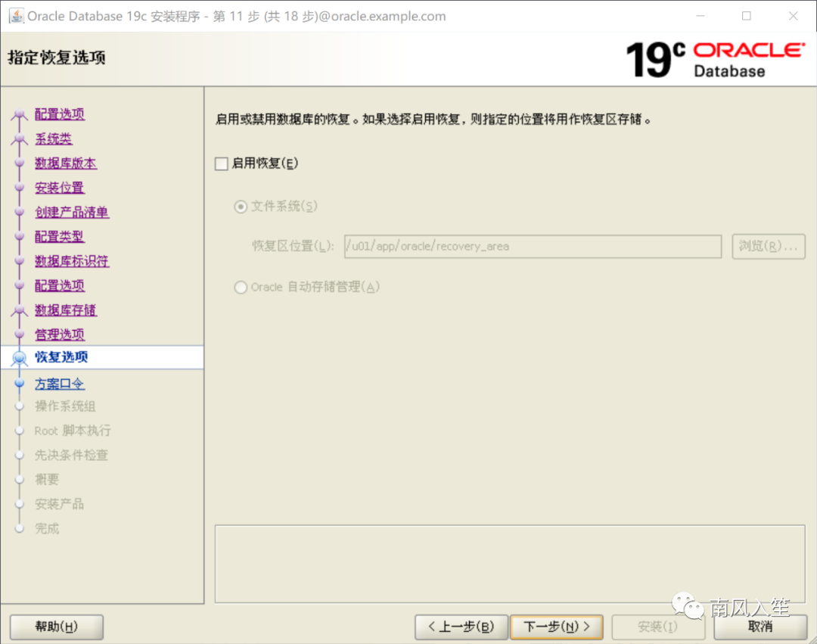Open the 配置选项 step below 数据库标识符
This screenshot has width=817, height=644.
click(60, 285)
